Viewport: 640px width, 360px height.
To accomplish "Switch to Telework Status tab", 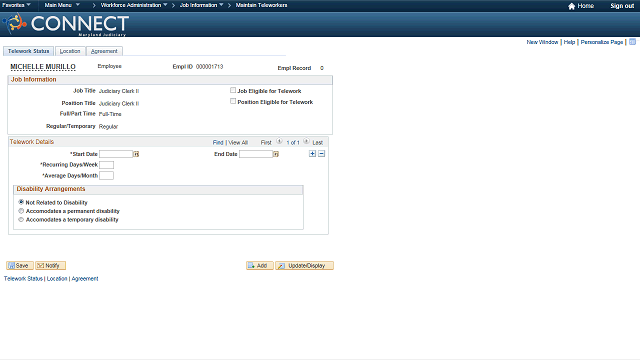I will pos(29,51).
